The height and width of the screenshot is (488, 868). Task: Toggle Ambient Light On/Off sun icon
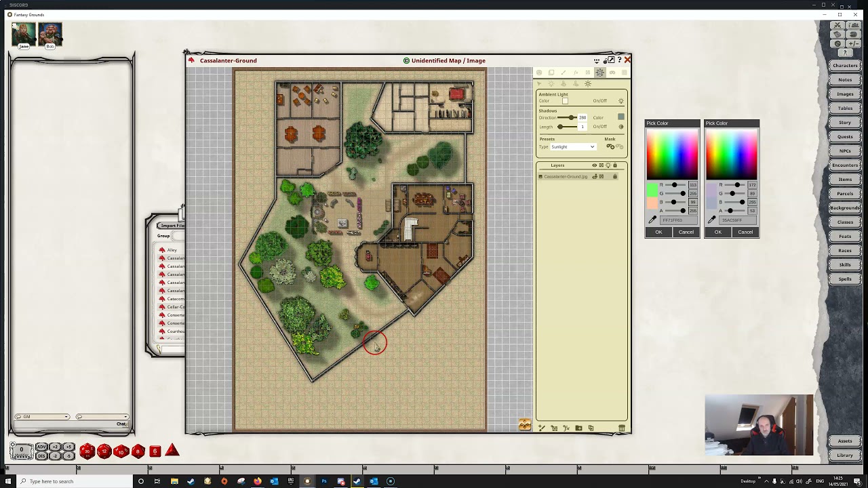click(621, 101)
